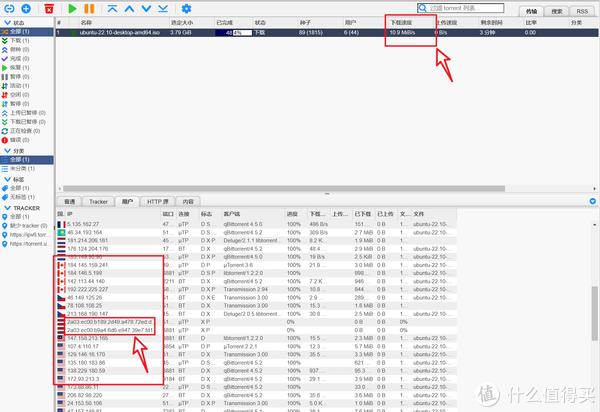Screen dimensions: 600x412
Task: Collapse the TRACKER section in sidebar
Action: 7,208
